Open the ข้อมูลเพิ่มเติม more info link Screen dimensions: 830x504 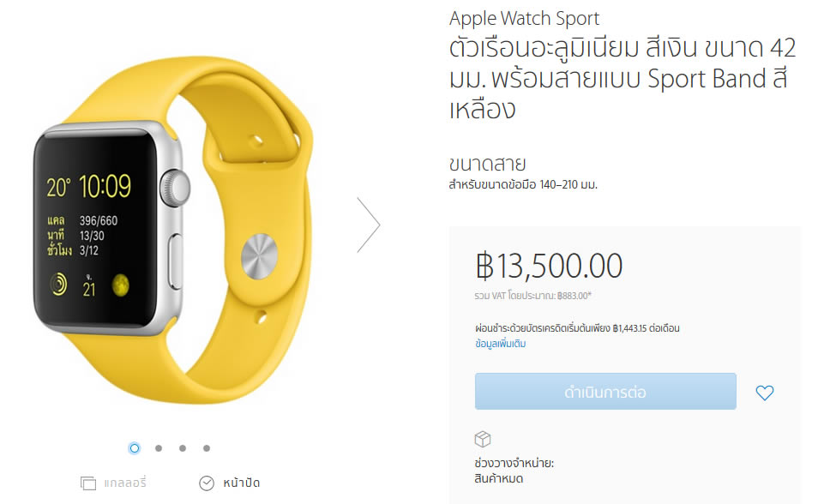tap(500, 344)
